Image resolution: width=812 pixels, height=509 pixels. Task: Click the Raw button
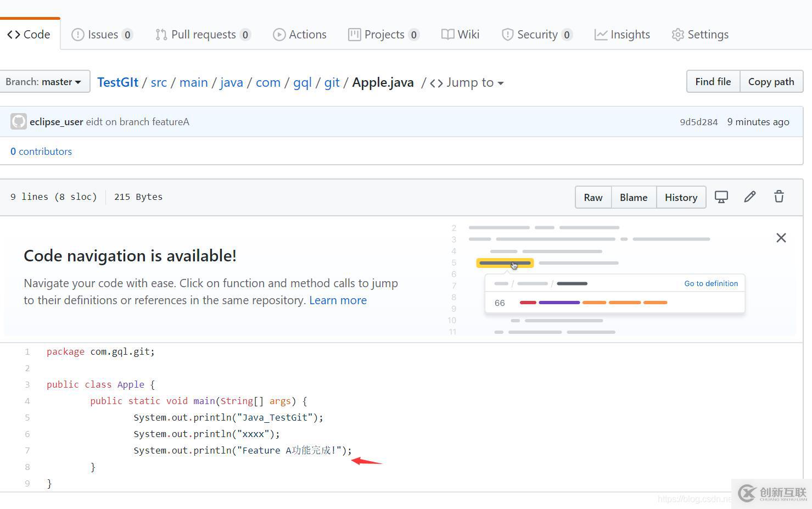pyautogui.click(x=593, y=197)
